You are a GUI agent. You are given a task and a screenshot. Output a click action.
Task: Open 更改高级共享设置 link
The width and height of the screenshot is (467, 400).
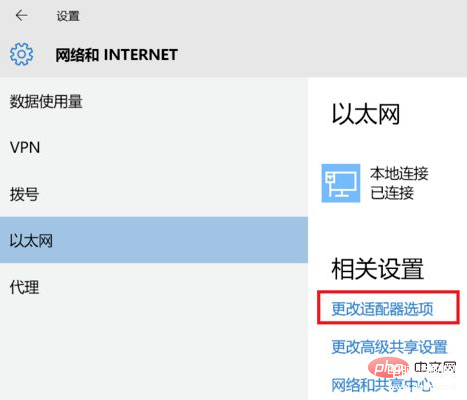click(389, 347)
